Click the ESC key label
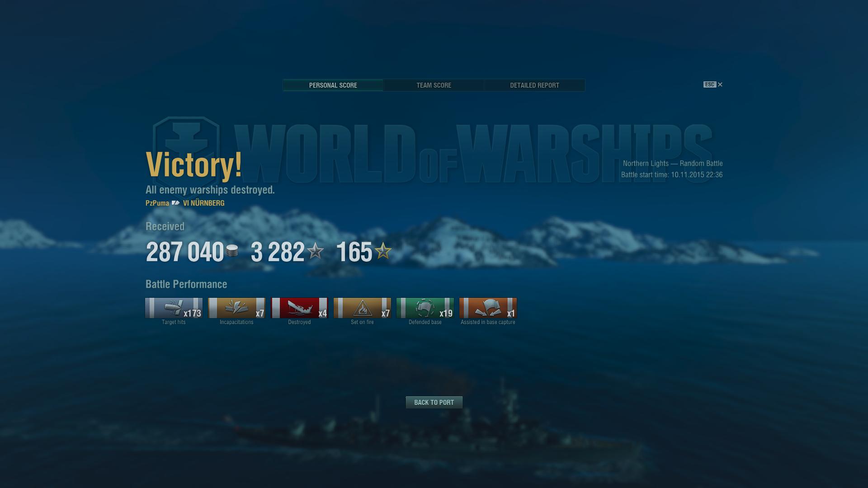 [x=710, y=84]
